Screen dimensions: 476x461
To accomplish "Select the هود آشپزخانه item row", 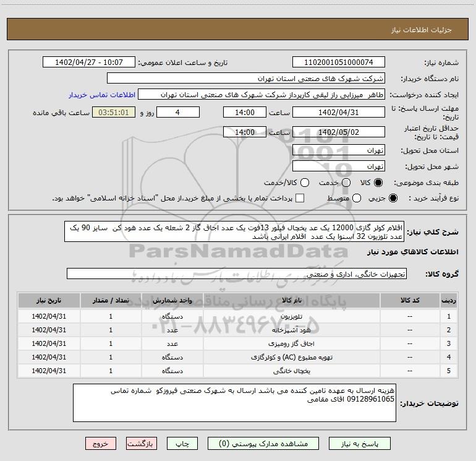I will click(x=238, y=330).
